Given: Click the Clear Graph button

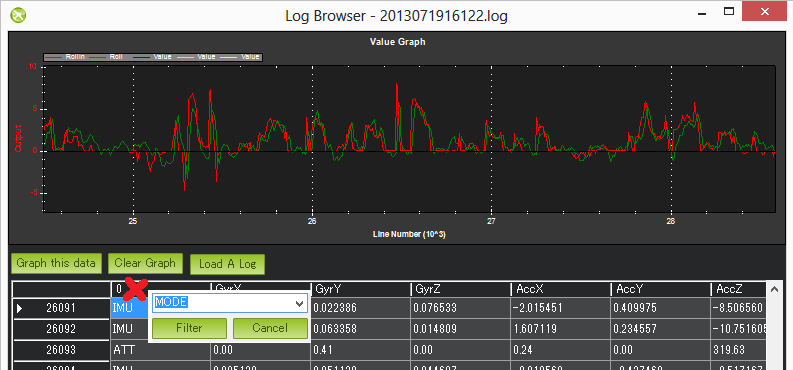Looking at the screenshot, I should point(145,263).
